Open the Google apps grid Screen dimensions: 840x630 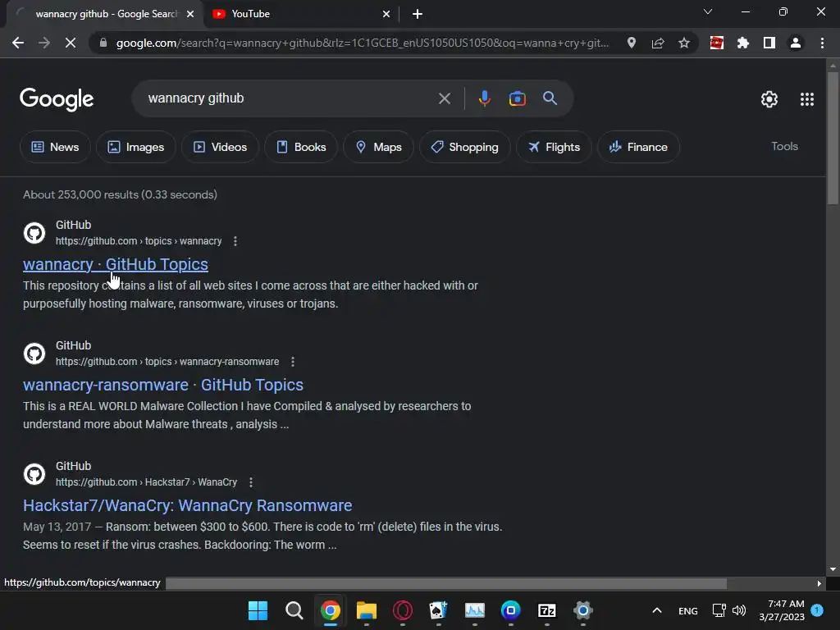click(807, 99)
